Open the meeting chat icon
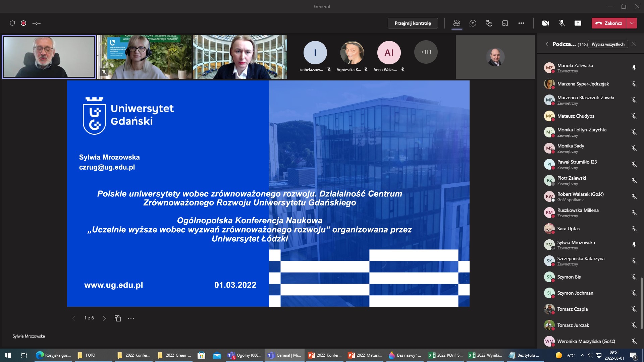This screenshot has width=644, height=362. (473, 23)
